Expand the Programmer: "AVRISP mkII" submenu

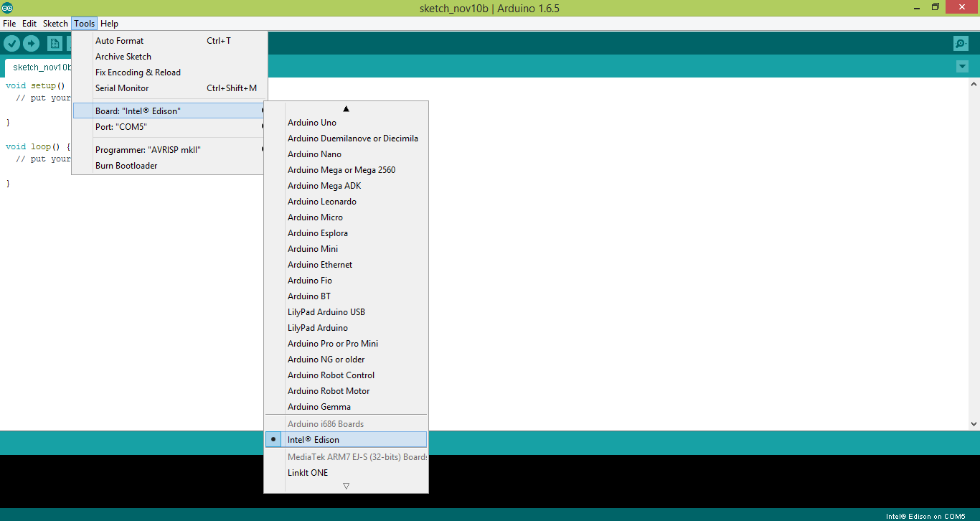[x=169, y=150]
